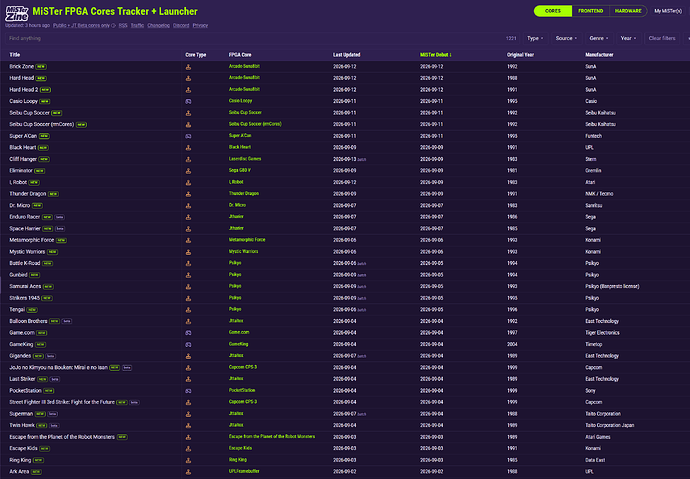Click arcade icon in the Dr. Micro row
This screenshot has height=479, width=690.
point(188,206)
